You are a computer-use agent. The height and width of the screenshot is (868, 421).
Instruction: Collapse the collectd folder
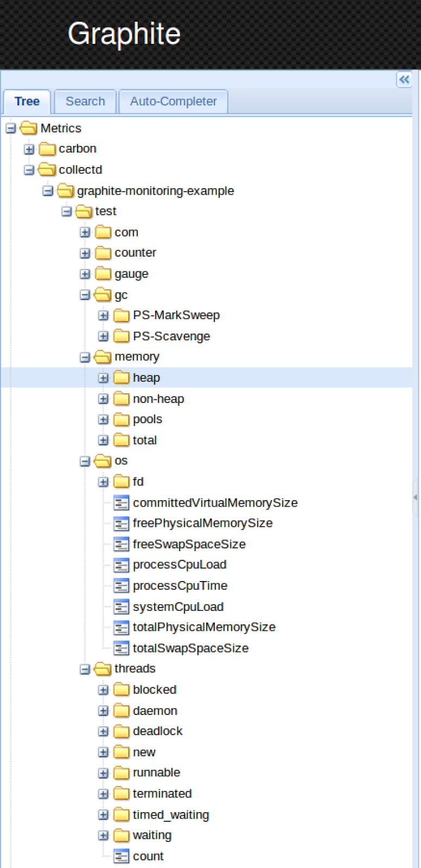coord(29,170)
